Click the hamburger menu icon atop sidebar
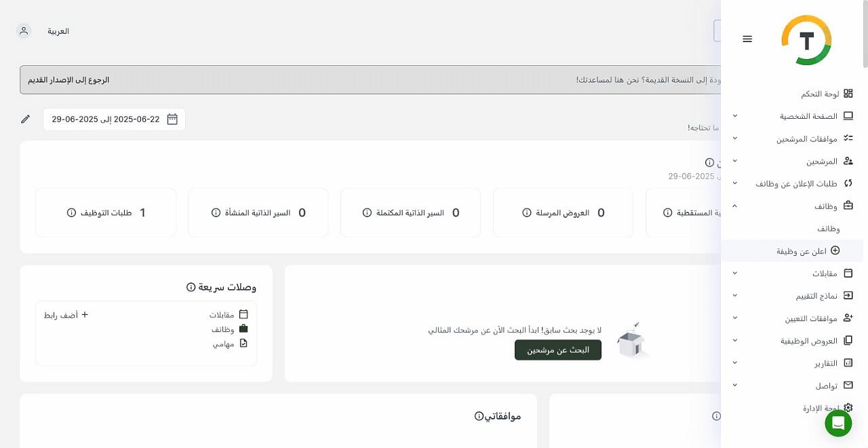This screenshot has width=868, height=448. 747,39
